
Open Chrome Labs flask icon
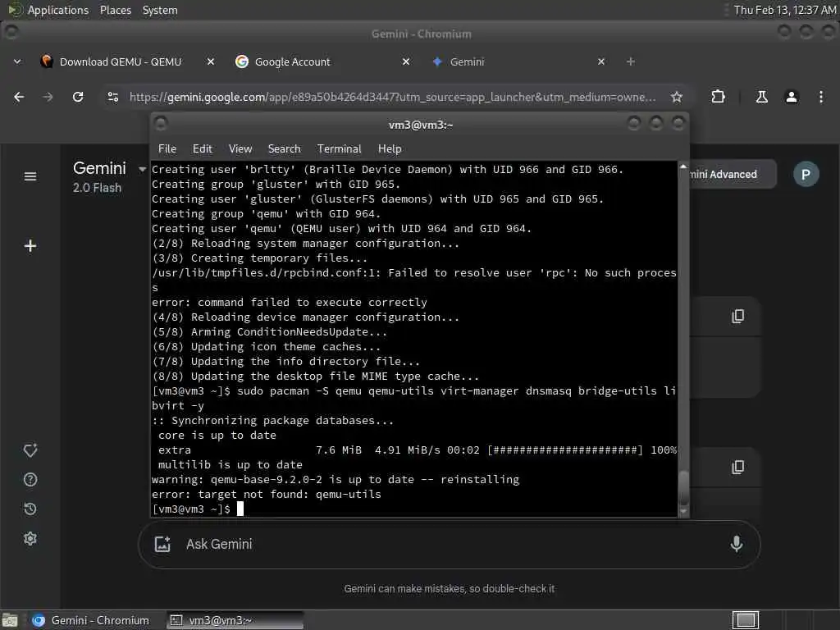tap(761, 97)
